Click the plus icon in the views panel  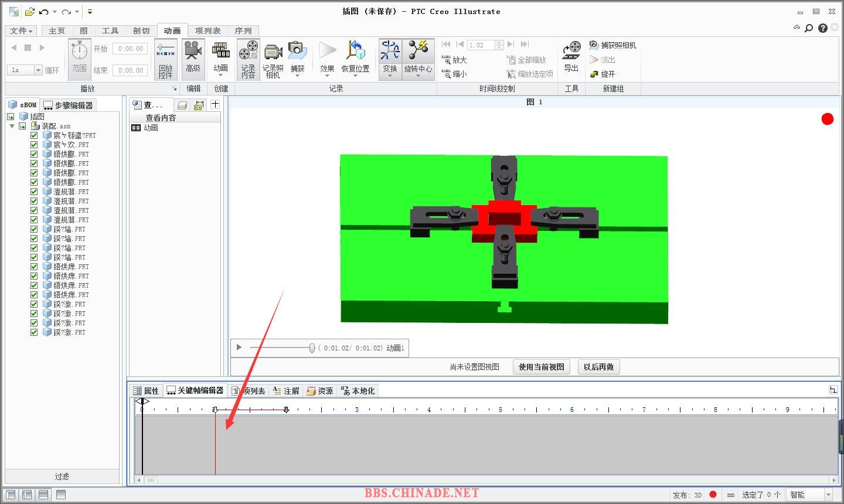[215, 104]
